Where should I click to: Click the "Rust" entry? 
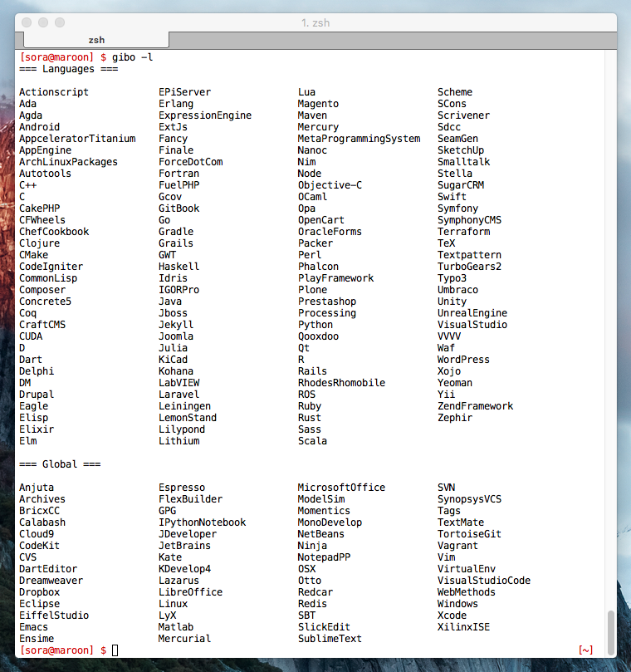[310, 418]
